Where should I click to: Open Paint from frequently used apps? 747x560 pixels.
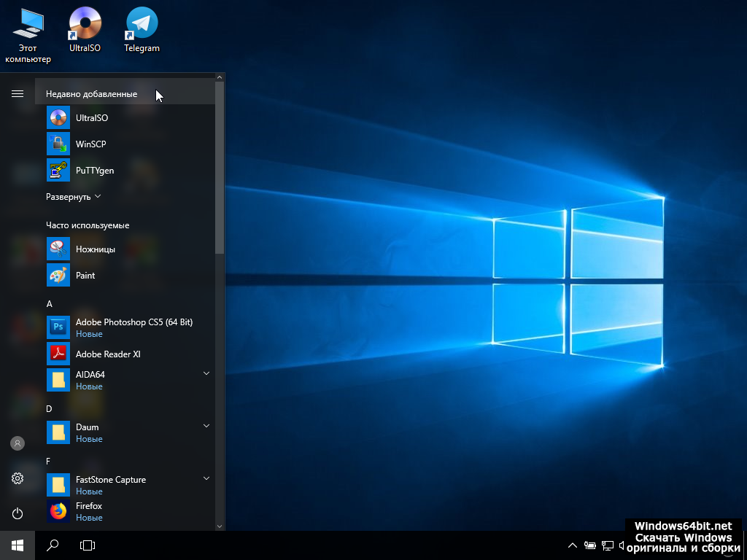tap(85, 276)
